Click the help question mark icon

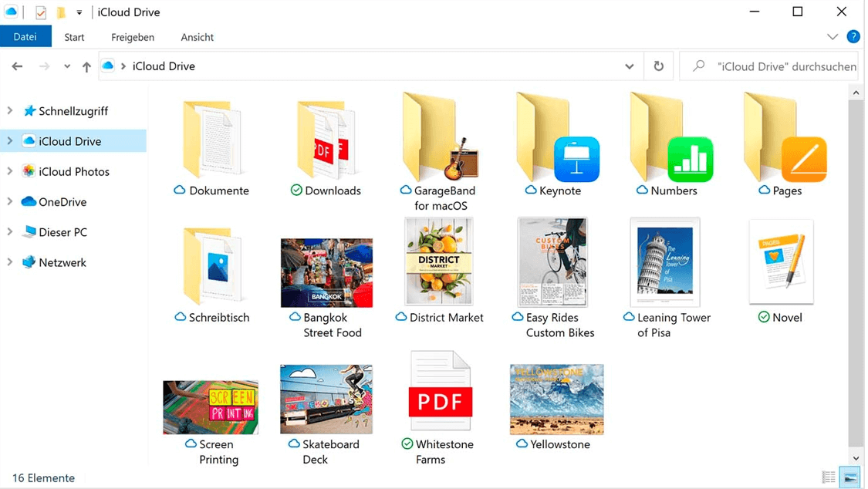853,37
